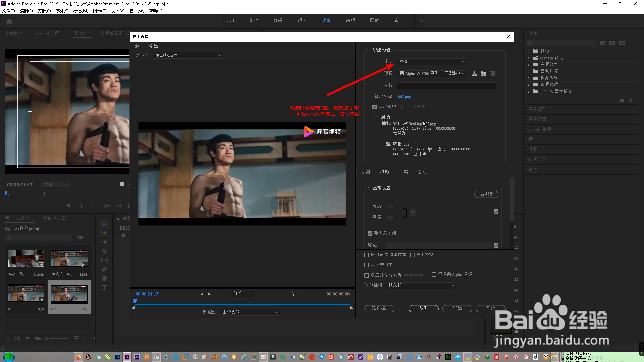
Task: Enable 设置开始时间码 checkbox
Action: 367,275
